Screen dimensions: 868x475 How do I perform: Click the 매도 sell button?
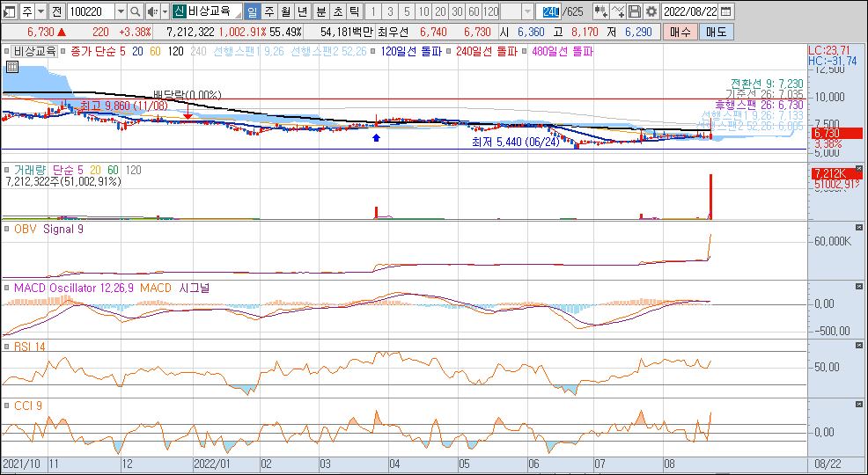click(x=717, y=32)
